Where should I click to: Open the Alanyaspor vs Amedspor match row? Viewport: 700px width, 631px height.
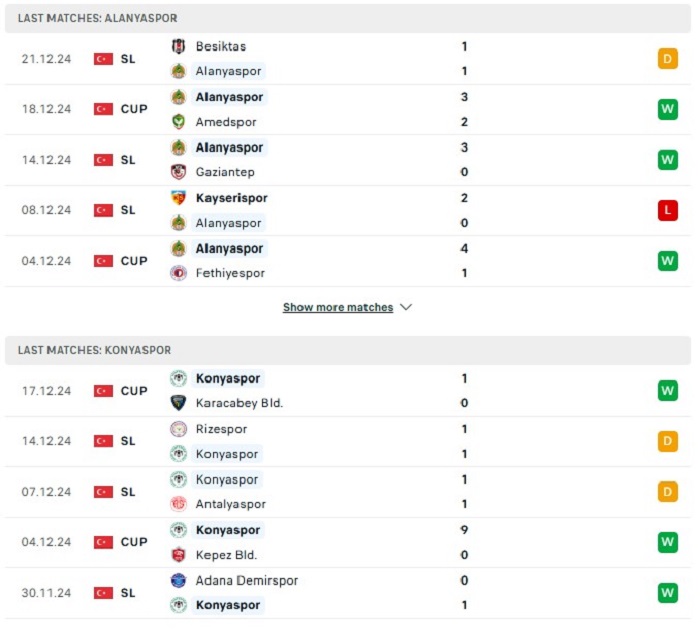click(x=348, y=109)
